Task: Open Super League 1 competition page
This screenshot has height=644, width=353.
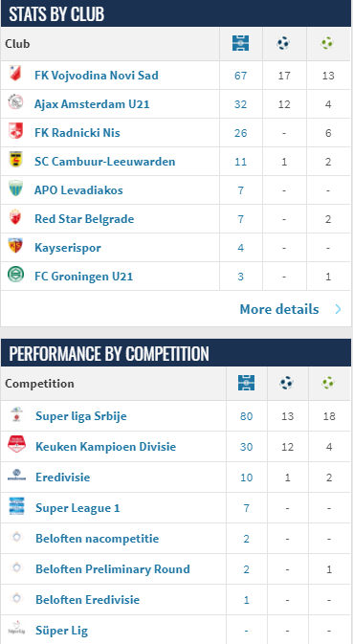Action: [x=77, y=508]
